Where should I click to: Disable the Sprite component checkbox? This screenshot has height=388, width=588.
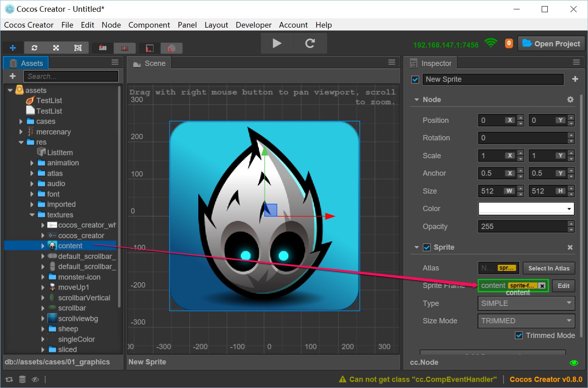[427, 247]
